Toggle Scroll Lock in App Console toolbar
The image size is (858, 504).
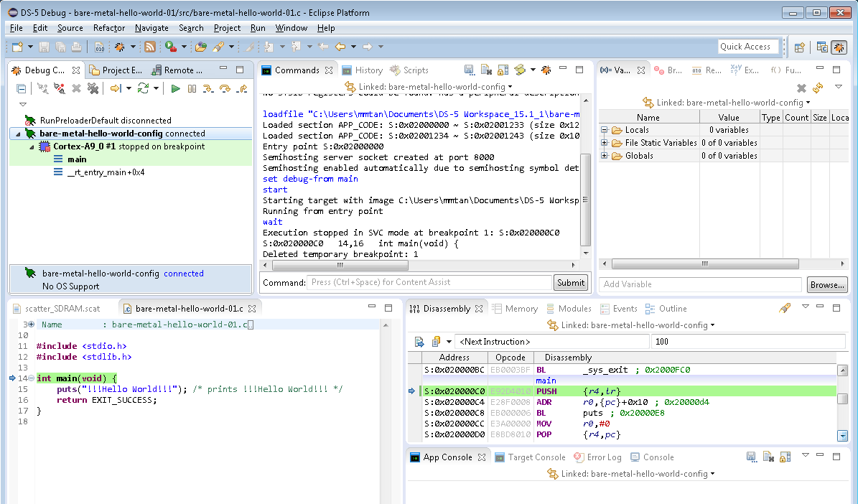tap(784, 457)
